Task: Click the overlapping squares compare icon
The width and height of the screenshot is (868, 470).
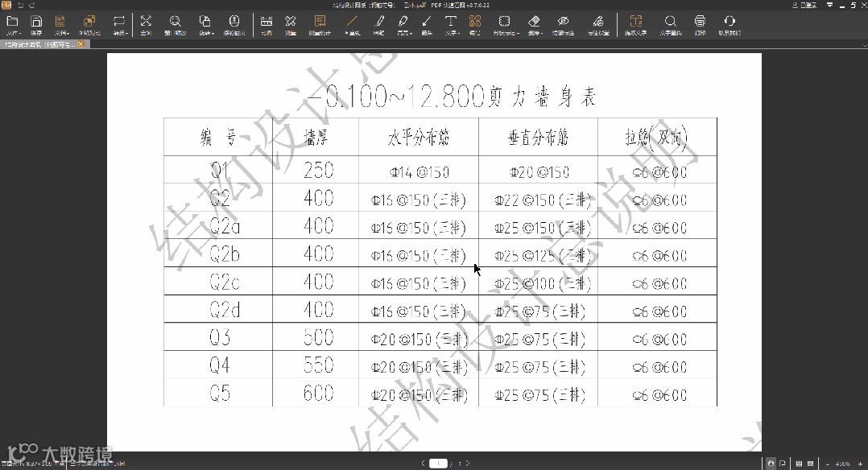Action: click(x=89, y=23)
